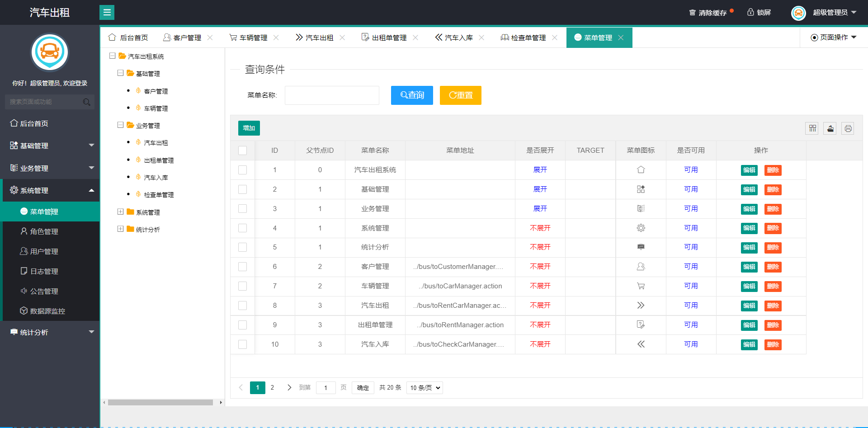Click the 清除缓存 trash icon
This screenshot has width=868, height=428.
[691, 12]
